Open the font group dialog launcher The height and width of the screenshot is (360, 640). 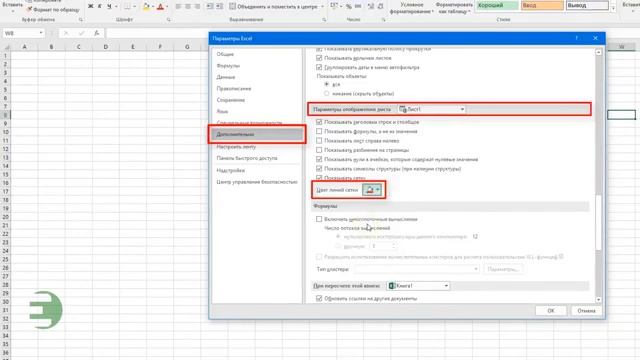tap(169, 20)
